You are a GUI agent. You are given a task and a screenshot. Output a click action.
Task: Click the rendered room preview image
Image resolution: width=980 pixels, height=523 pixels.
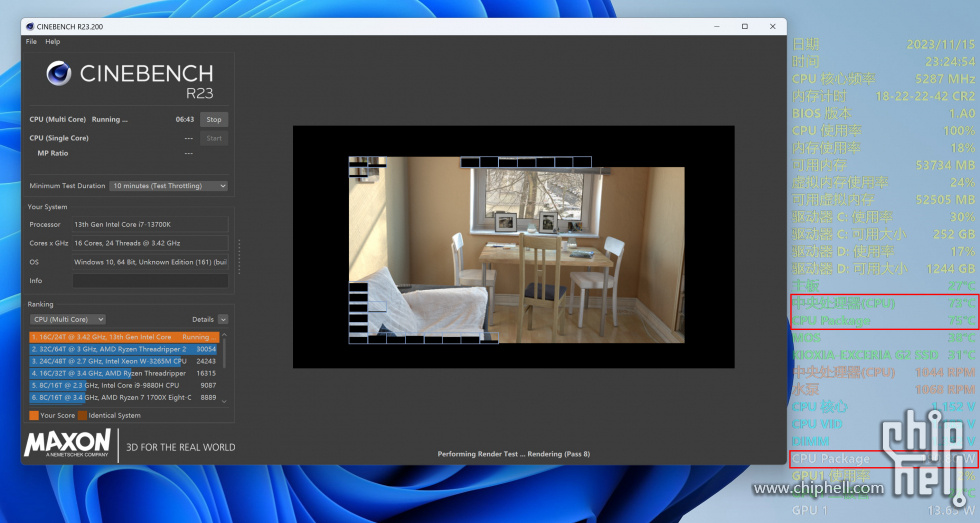point(516,250)
